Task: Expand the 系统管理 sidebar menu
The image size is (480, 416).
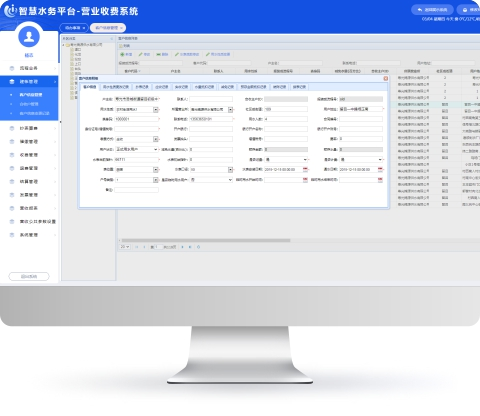Action: 29,235
